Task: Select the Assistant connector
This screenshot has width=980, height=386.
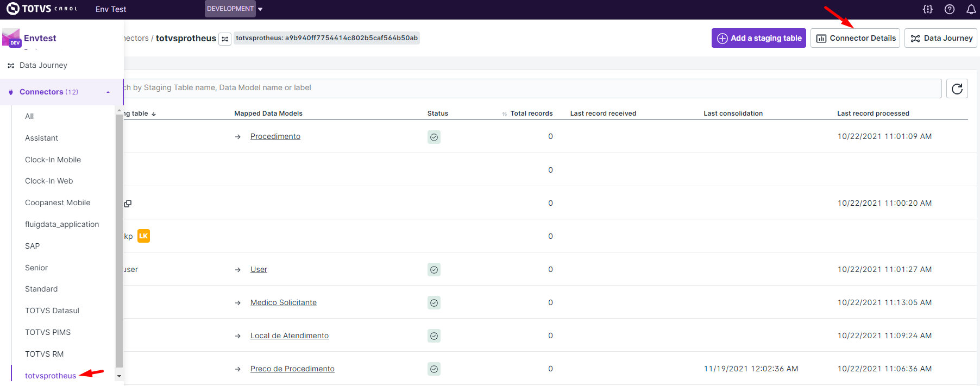Action: point(41,138)
